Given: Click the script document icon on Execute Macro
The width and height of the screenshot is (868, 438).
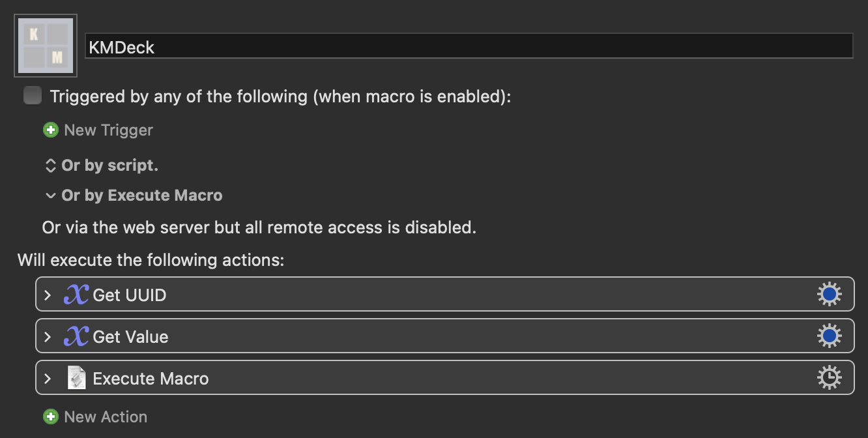Looking at the screenshot, I should 77,378.
